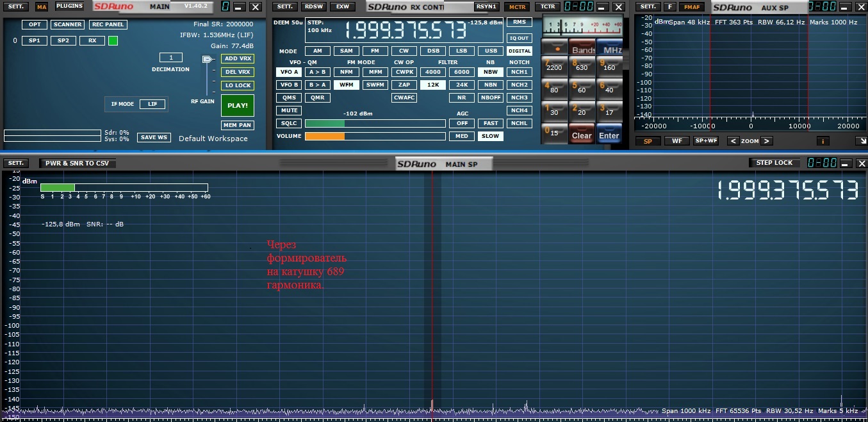This screenshot has width=868, height=422.
Task: Select the NFM FM mode
Action: [x=347, y=72]
